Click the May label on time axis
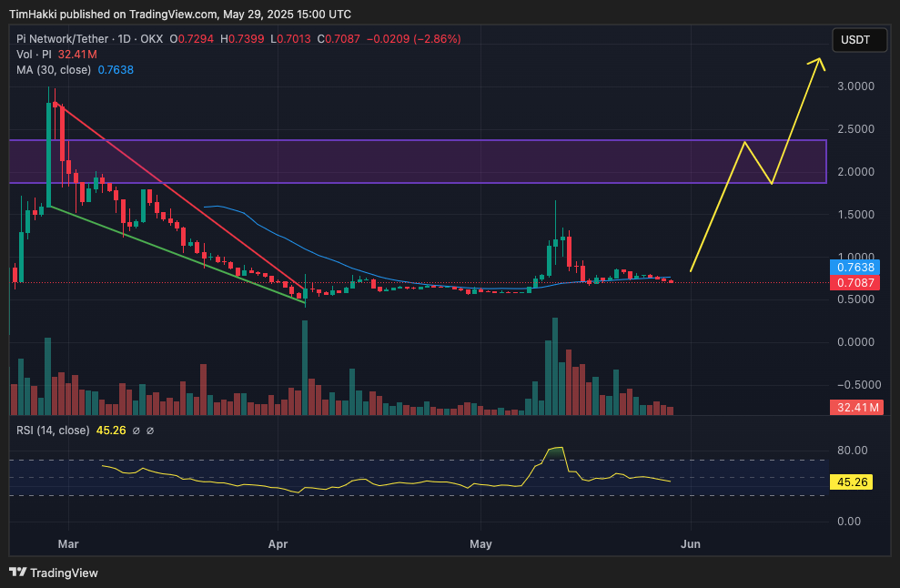This screenshot has width=900, height=588. [x=480, y=544]
